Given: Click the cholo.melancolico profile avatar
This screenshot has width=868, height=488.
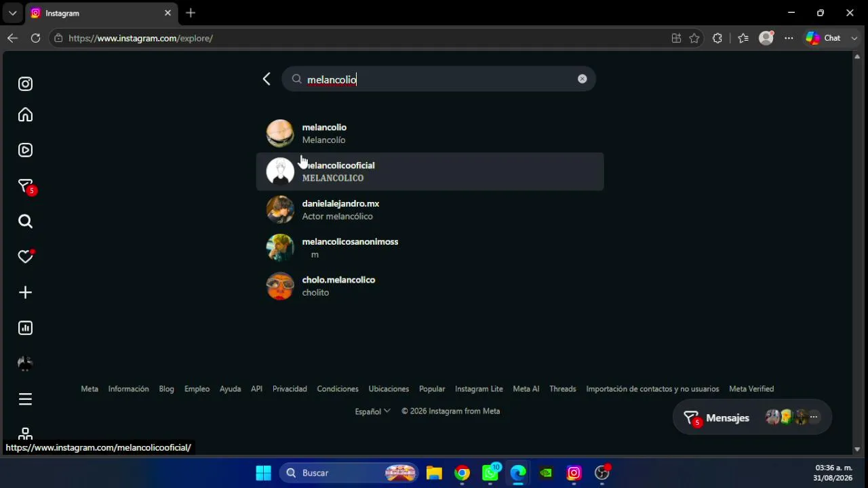Looking at the screenshot, I should [280, 285].
